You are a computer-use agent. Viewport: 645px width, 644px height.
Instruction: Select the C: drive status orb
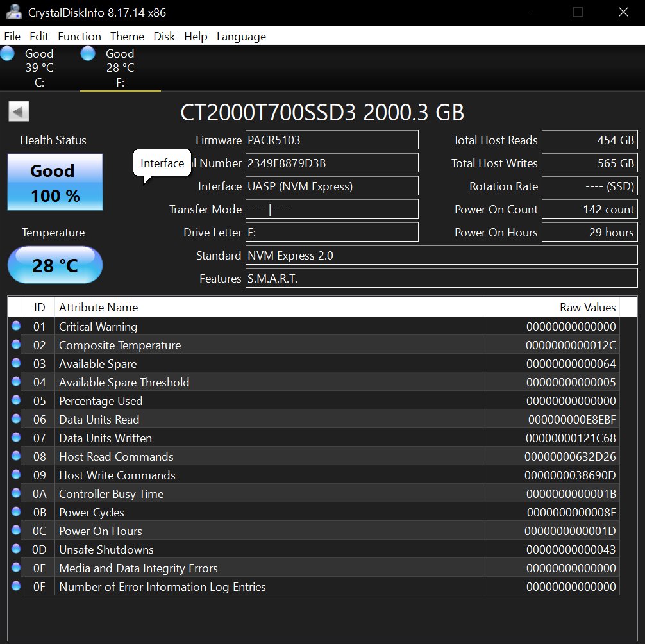(x=7, y=54)
